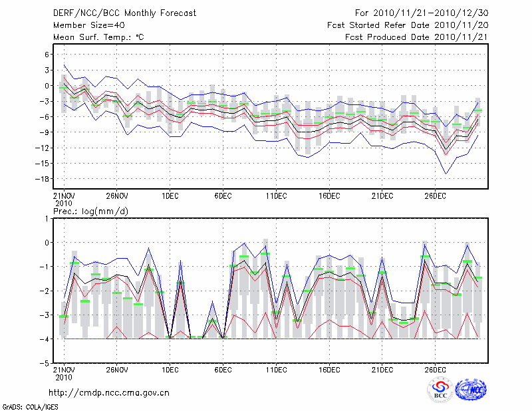Click the NCC logo icon
The width and height of the screenshot is (532, 411).
(471, 390)
